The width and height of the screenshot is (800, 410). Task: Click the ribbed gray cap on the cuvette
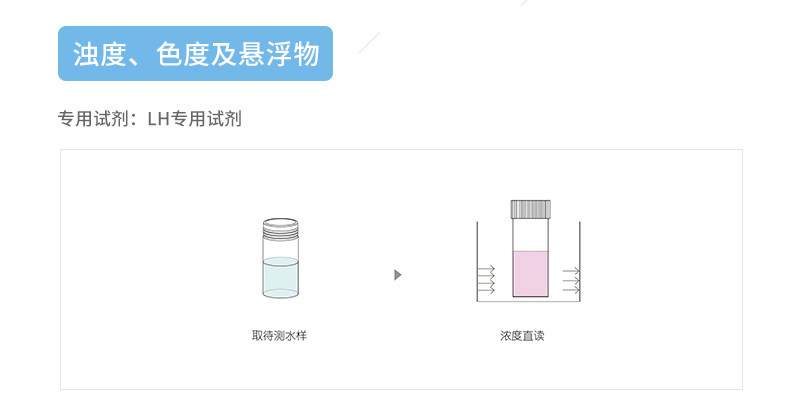[x=530, y=209]
